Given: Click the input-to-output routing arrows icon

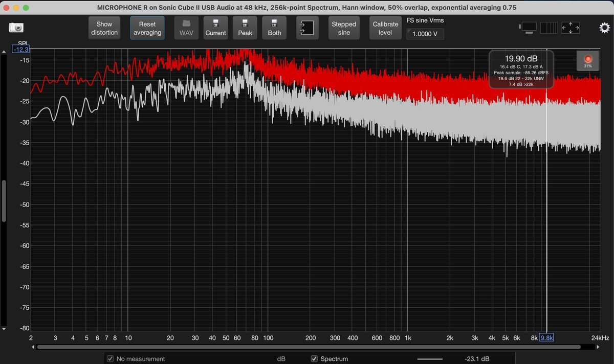Looking at the screenshot, I should 308,28.
